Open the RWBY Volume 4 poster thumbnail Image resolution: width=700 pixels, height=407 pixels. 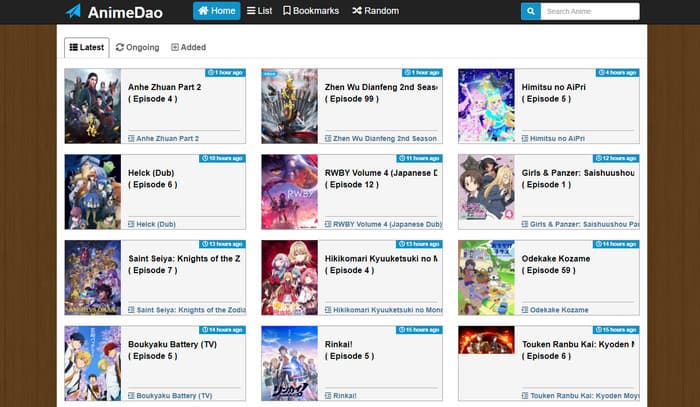[x=289, y=192]
